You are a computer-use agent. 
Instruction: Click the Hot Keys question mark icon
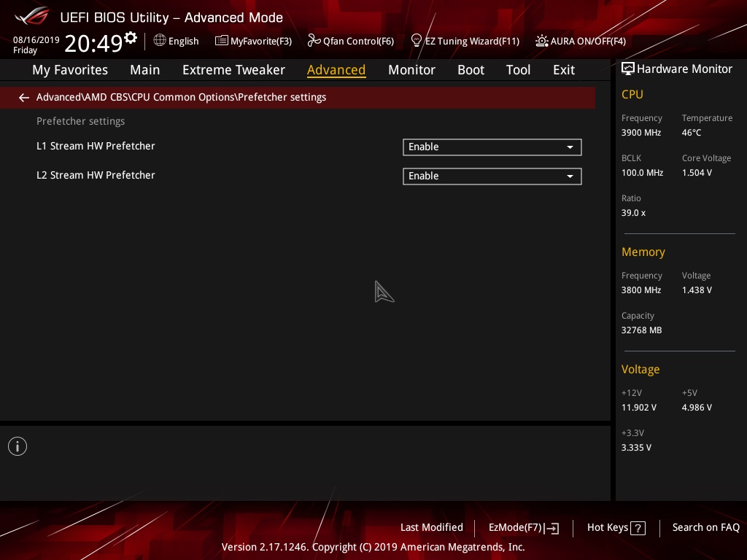pos(638,528)
